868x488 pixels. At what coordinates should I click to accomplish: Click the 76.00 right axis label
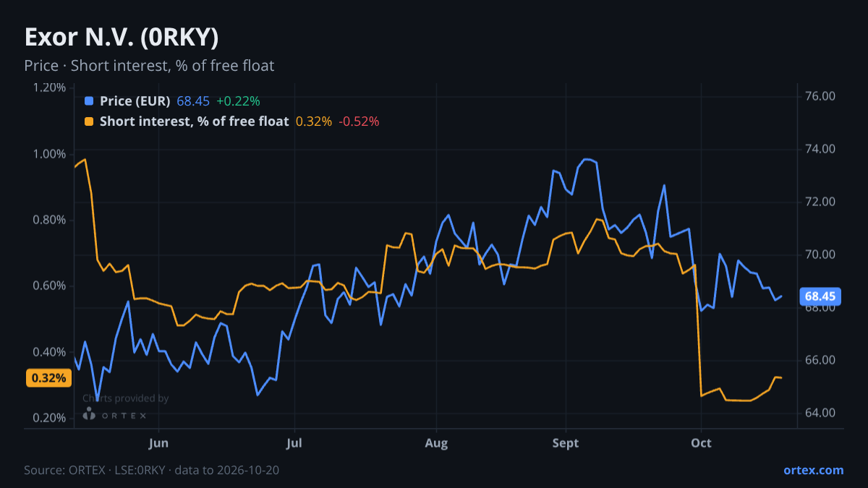(x=820, y=96)
